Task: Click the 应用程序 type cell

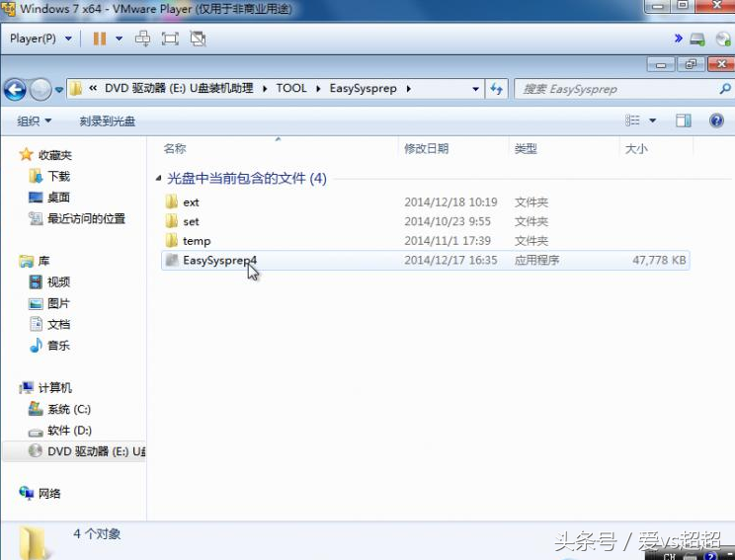Action: coord(536,260)
